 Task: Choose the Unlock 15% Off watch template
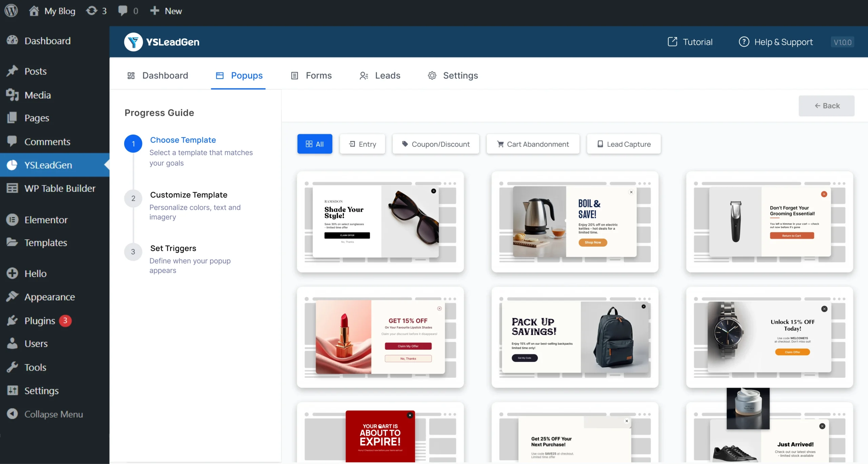click(x=770, y=337)
